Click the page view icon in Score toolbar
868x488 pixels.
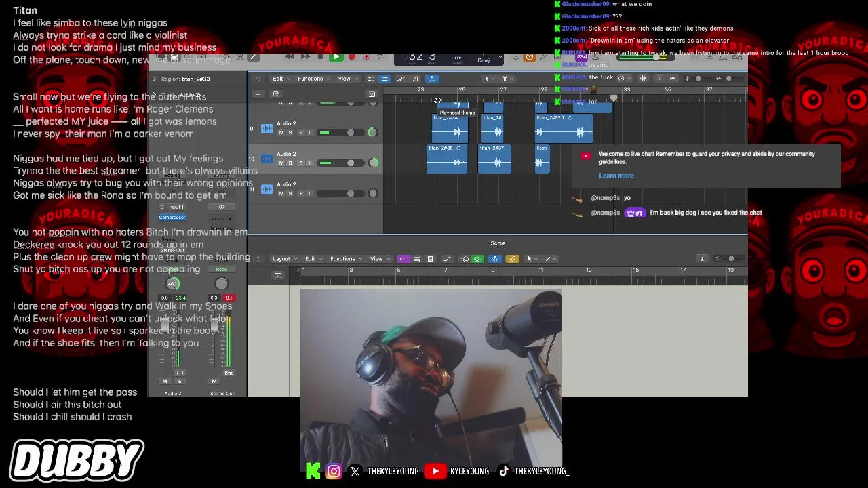[x=430, y=258]
